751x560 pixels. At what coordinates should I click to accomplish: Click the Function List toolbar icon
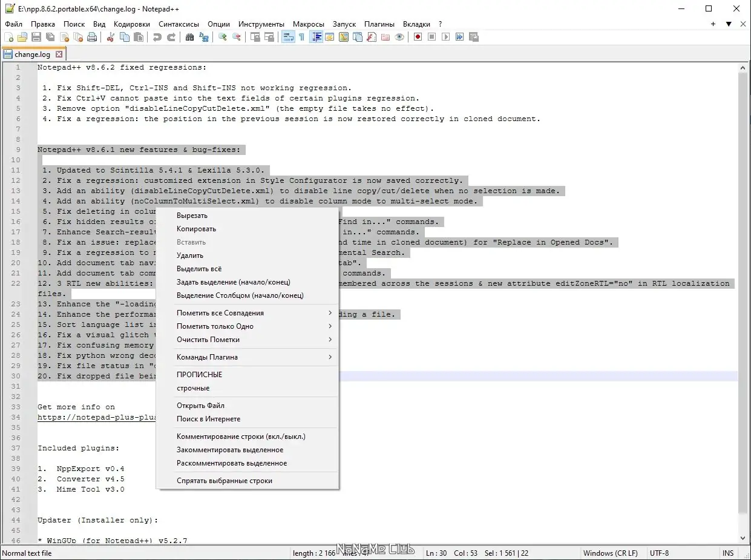tap(371, 37)
